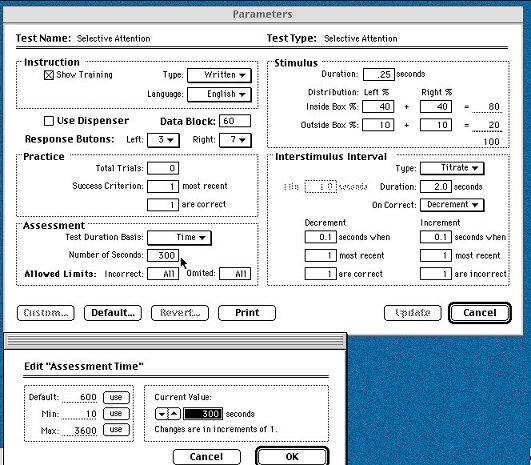
Task: Click the Print button
Action: 247,313
